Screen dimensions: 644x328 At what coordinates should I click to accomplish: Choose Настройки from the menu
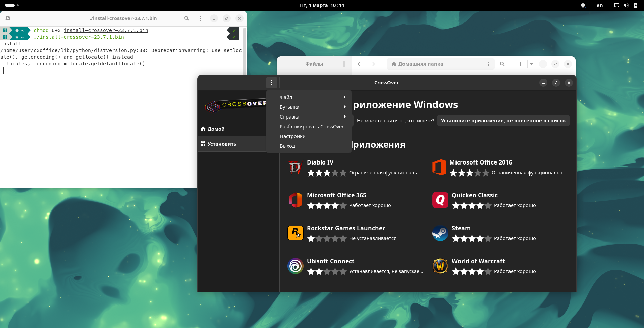click(292, 136)
